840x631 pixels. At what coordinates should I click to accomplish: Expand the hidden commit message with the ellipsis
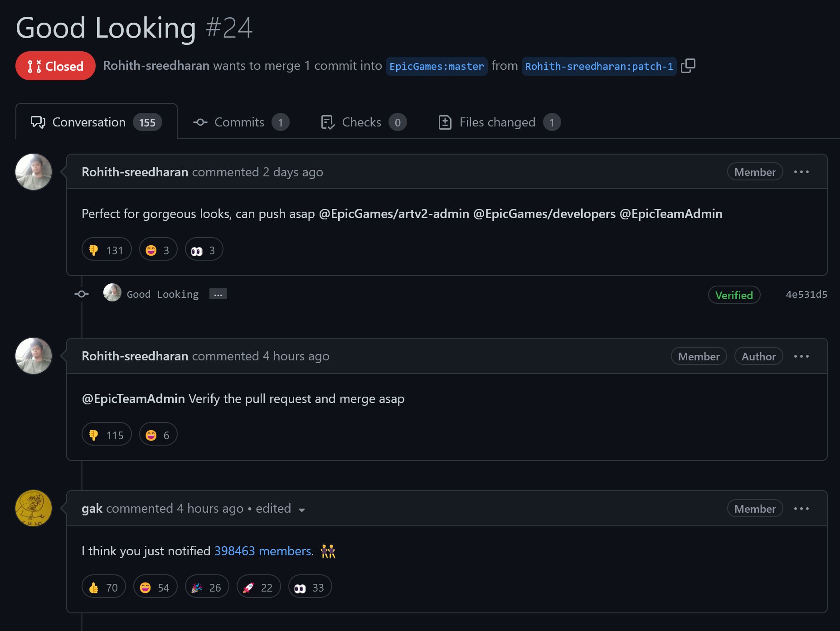pyautogui.click(x=218, y=294)
